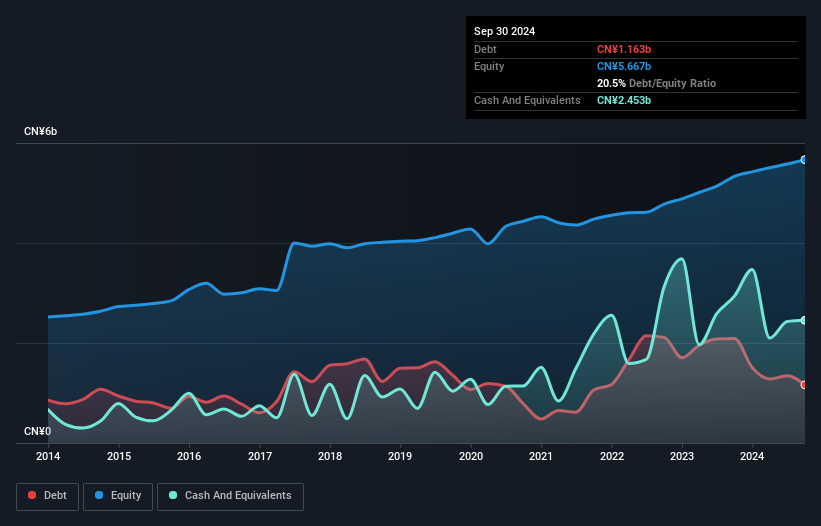Select the Cash endpoint marker on chart
Viewport: 821px width, 526px height.
[x=804, y=320]
